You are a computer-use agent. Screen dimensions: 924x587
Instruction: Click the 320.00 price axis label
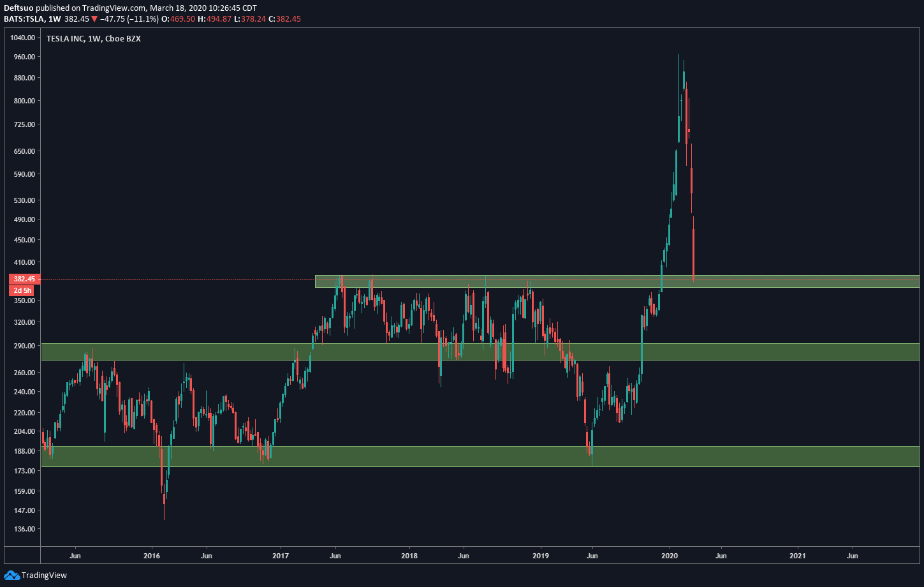23,323
